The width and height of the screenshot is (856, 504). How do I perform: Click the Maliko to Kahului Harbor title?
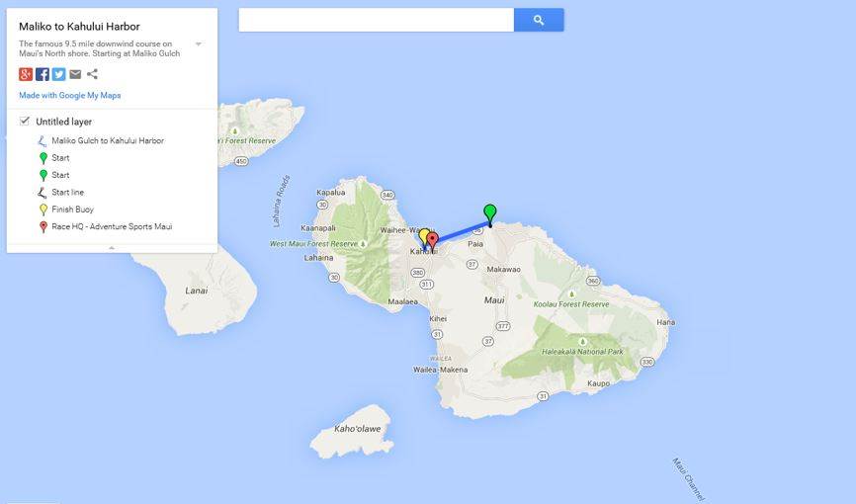click(79, 27)
